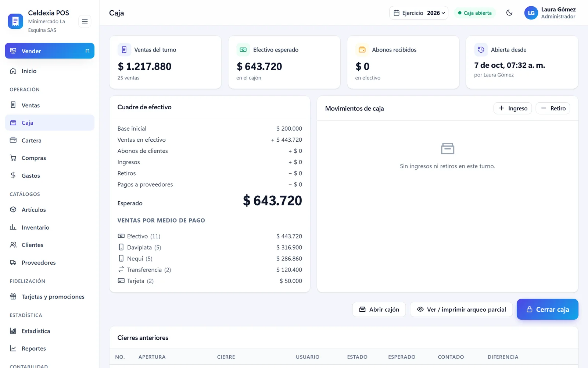Click the Reportes line chart icon
Image resolution: width=588 pixels, height=368 pixels.
click(13, 348)
